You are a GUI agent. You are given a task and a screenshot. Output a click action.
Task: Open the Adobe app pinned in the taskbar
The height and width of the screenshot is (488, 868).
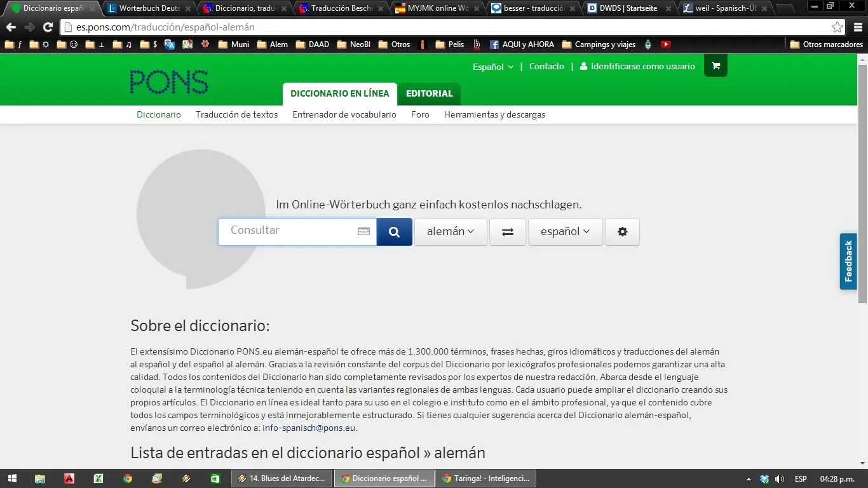[x=69, y=478]
